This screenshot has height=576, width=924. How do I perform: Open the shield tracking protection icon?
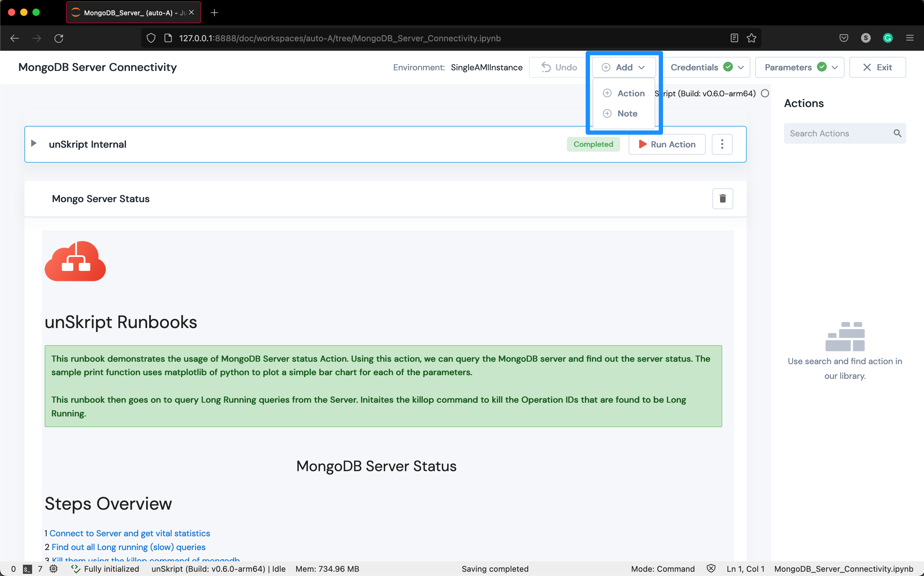pyautogui.click(x=151, y=38)
